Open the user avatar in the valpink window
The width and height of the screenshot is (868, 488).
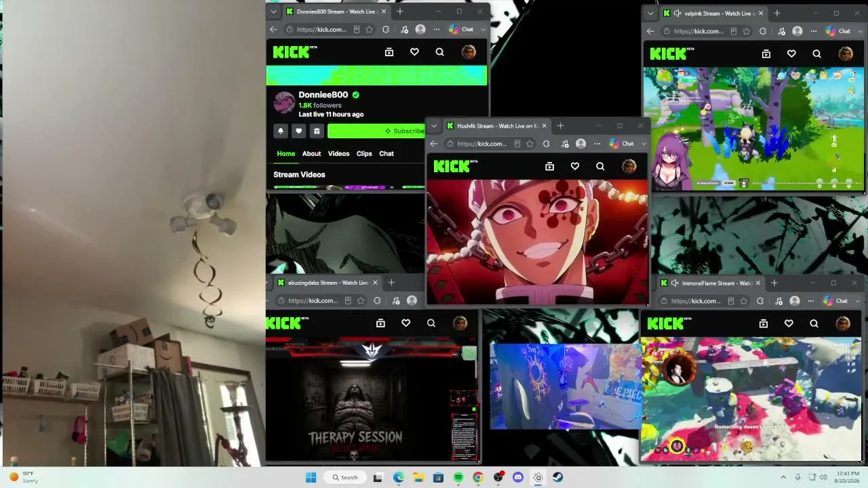point(846,54)
